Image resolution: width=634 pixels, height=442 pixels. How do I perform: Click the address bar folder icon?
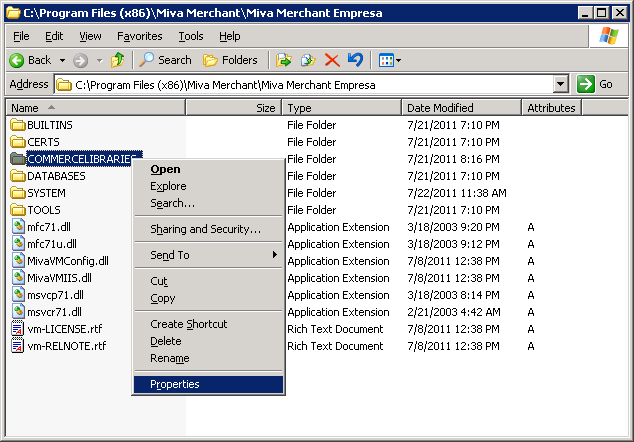(64, 85)
